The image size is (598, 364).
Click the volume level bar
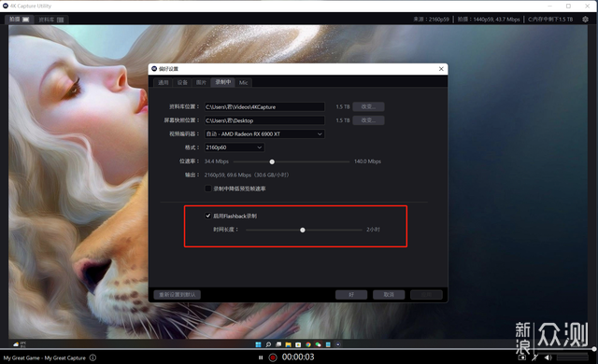pyautogui.click(x=573, y=357)
